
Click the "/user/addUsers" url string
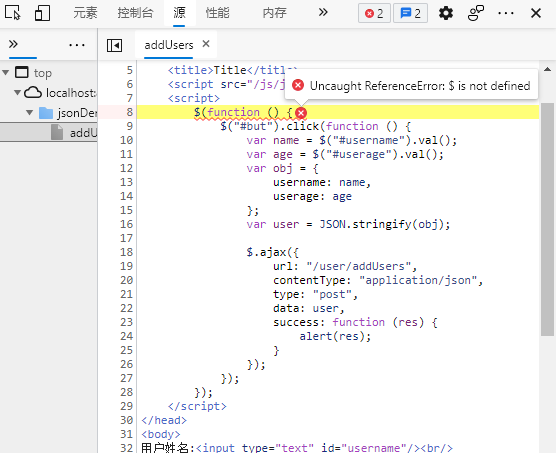click(359, 266)
